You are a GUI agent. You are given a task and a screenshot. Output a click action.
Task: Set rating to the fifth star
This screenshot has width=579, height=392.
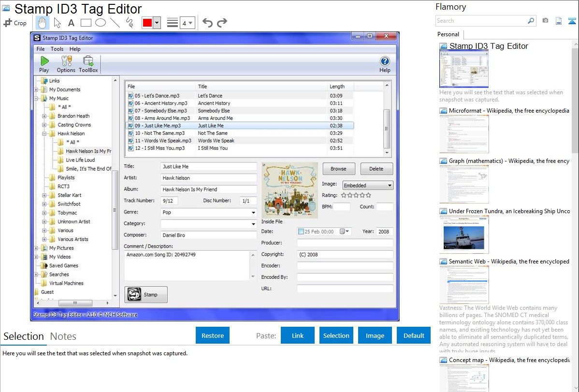click(x=368, y=195)
